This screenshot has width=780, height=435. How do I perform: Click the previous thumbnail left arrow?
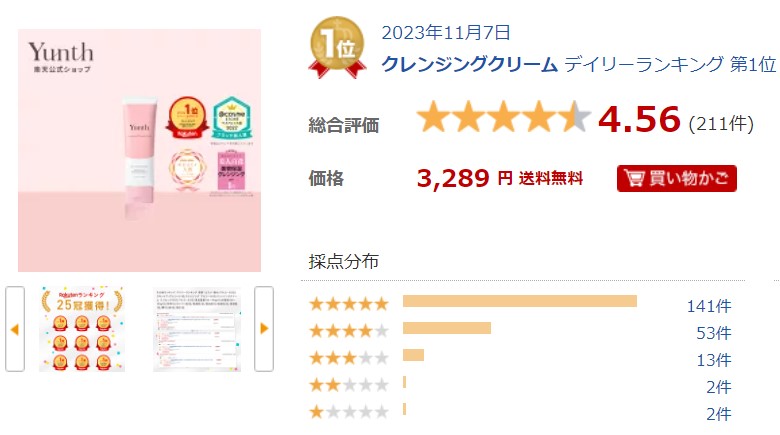[15, 328]
